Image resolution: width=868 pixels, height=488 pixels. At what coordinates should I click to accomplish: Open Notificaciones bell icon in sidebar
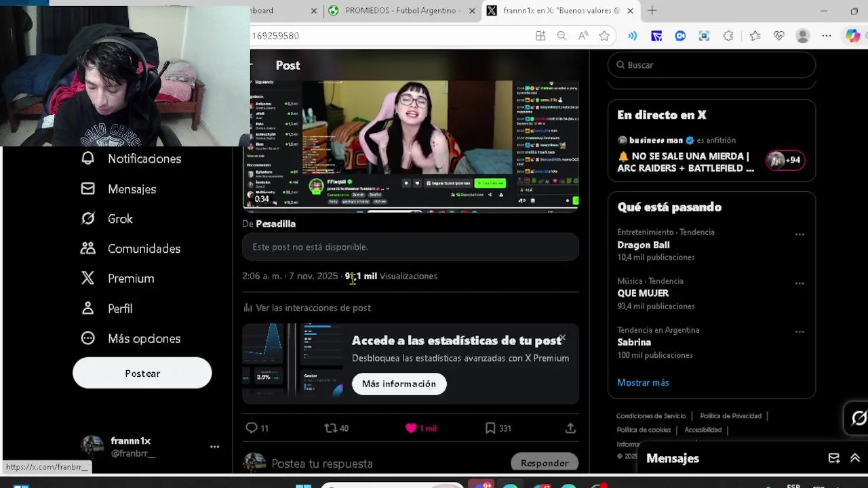tap(88, 159)
